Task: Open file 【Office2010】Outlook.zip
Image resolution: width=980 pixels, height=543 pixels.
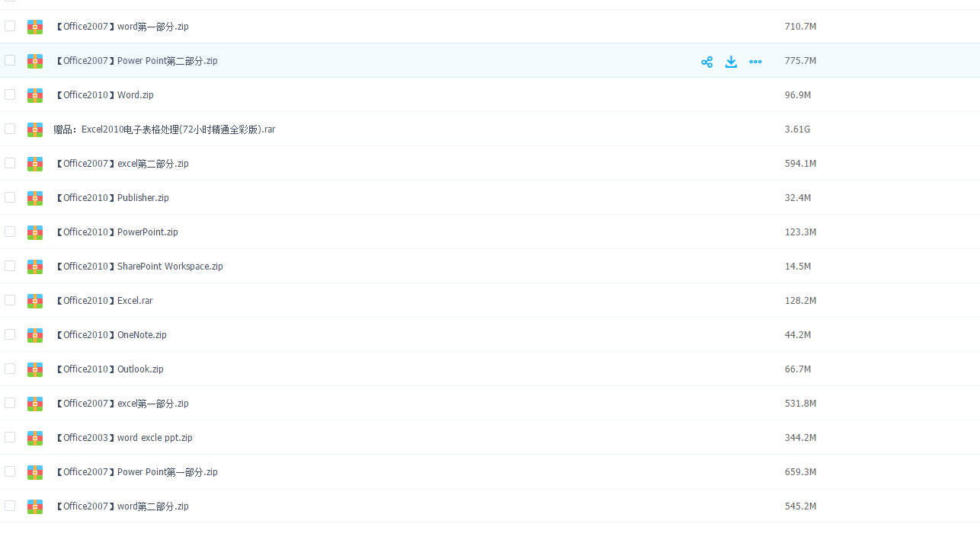Action: [108, 369]
